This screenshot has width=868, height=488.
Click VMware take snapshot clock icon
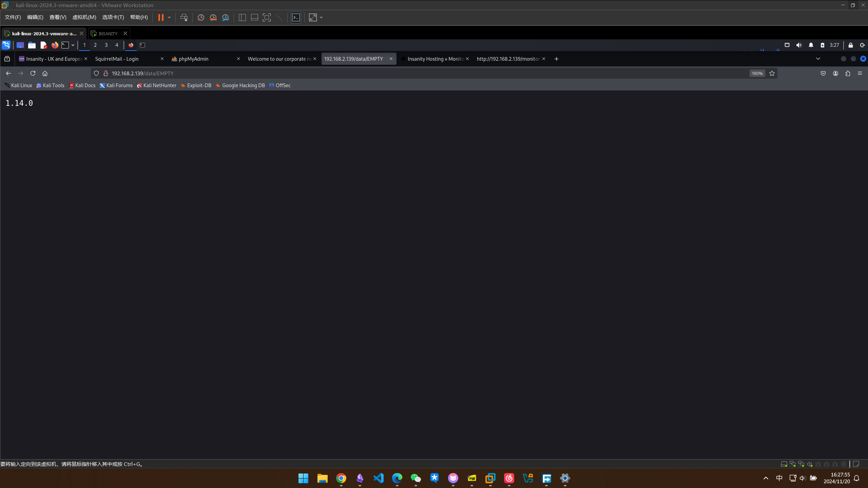click(x=200, y=18)
